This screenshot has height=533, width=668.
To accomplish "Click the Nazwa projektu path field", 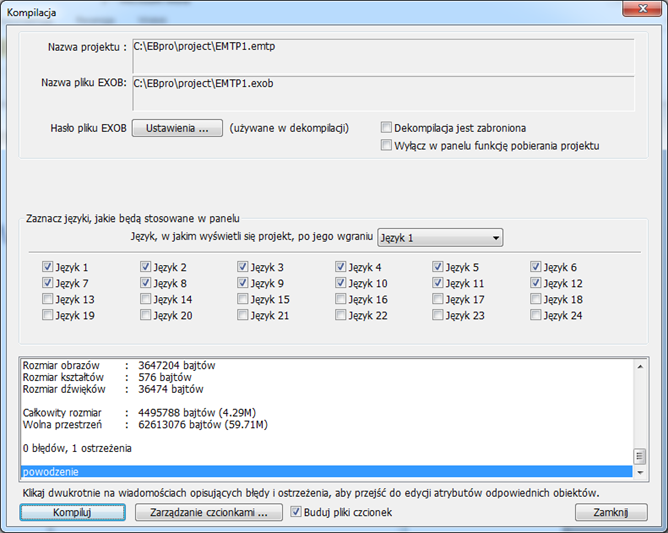I will (x=383, y=56).
